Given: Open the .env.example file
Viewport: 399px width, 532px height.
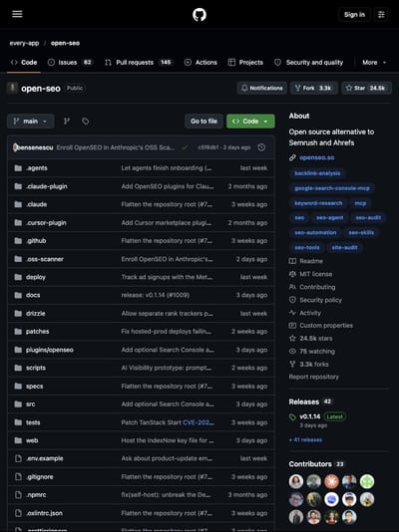Looking at the screenshot, I should (45, 458).
